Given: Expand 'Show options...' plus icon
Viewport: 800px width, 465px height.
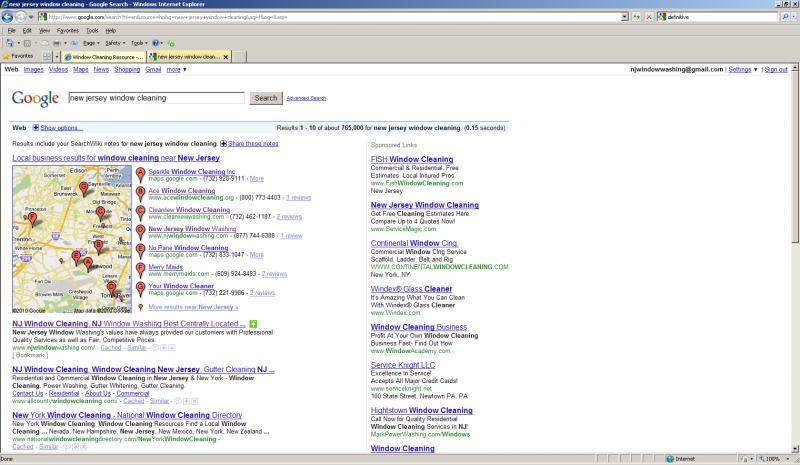Looking at the screenshot, I should coord(36,128).
